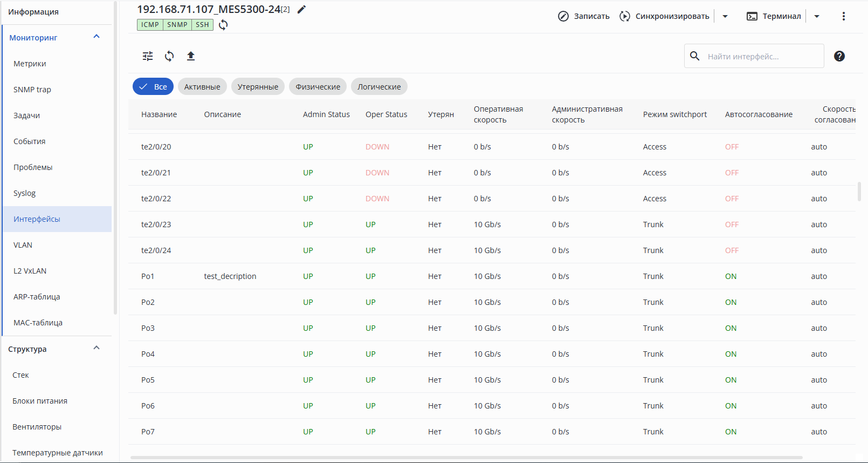Collapse the Структура sidebar section

pos(97,348)
